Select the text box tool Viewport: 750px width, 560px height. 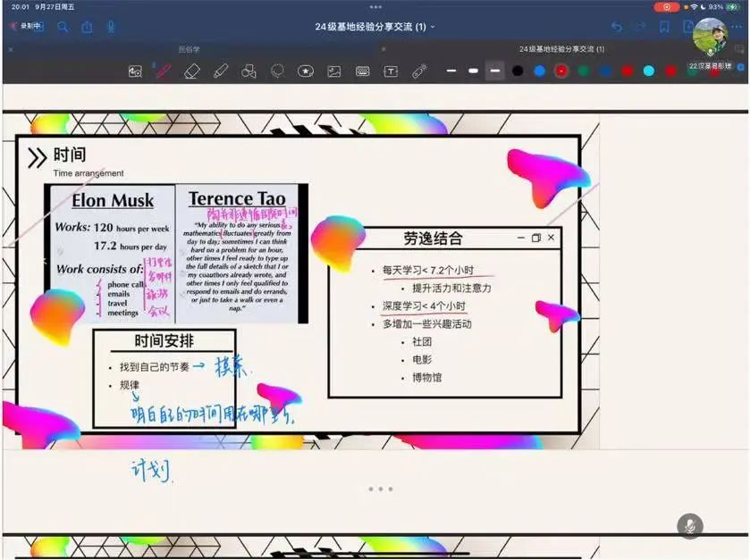click(x=391, y=71)
